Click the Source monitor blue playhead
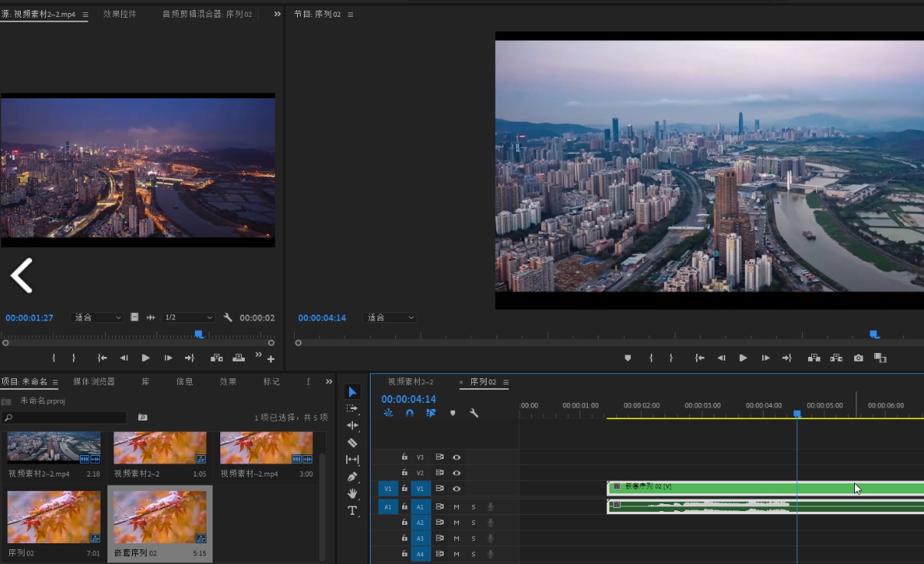This screenshot has height=564, width=924. click(199, 334)
